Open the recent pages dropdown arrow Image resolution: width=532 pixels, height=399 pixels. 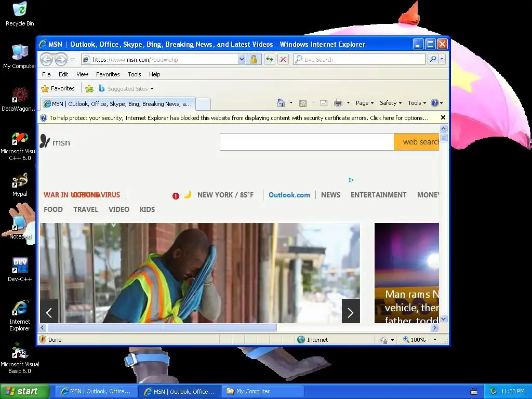(x=73, y=60)
